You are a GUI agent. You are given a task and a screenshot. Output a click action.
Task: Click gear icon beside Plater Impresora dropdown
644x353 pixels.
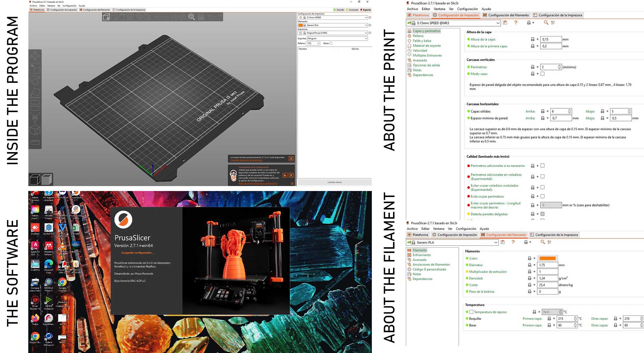click(370, 33)
